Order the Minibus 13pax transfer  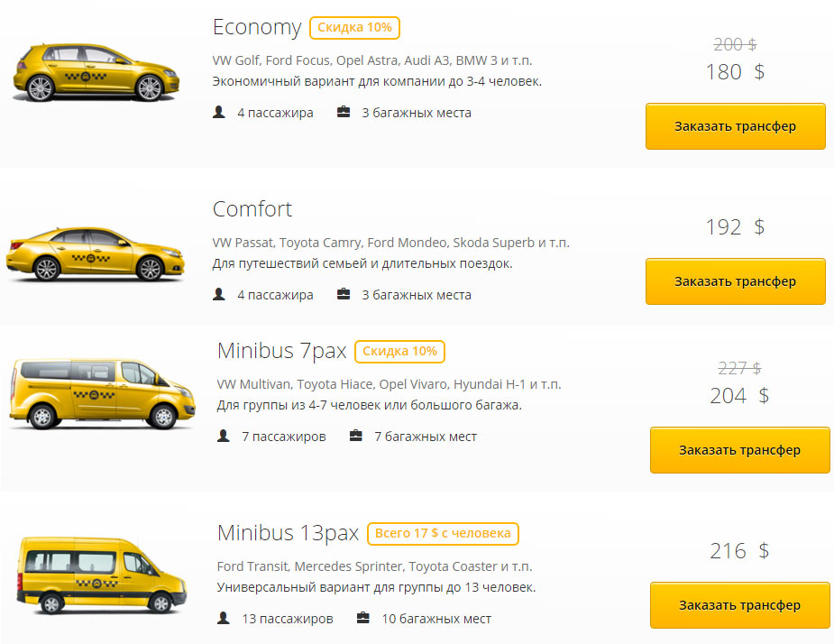point(739,605)
